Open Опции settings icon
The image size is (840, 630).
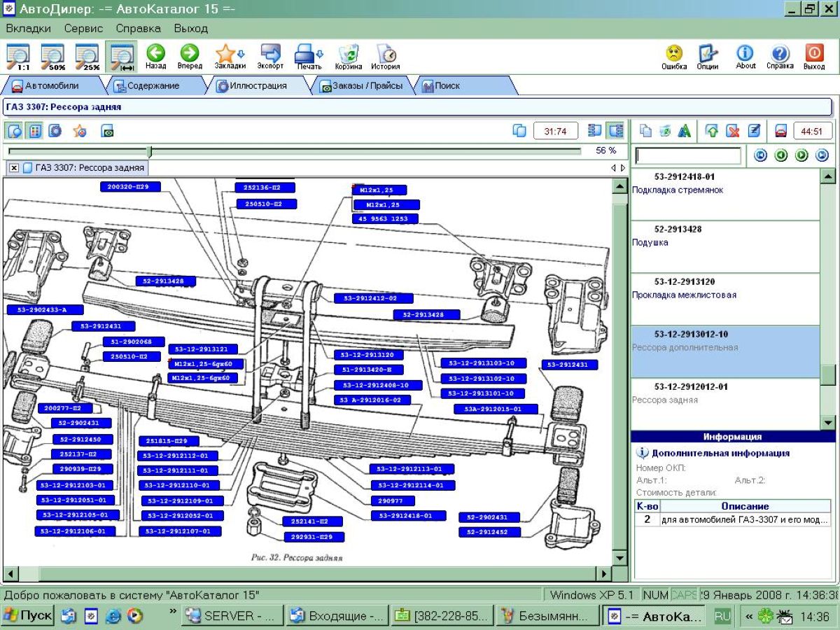tap(708, 55)
